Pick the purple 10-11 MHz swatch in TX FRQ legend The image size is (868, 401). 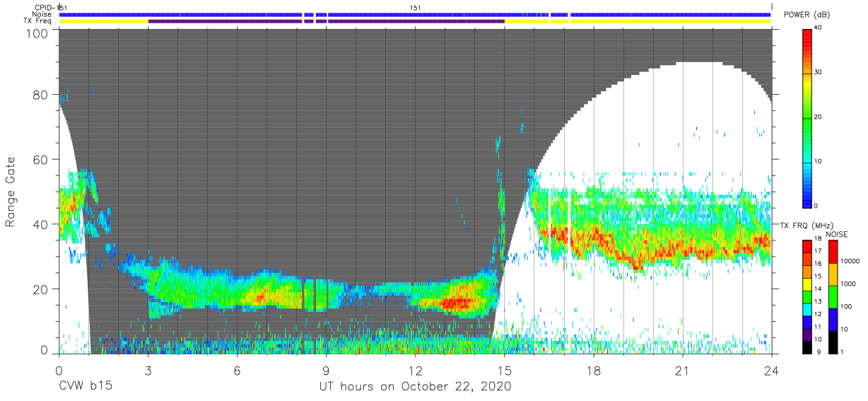click(807, 335)
